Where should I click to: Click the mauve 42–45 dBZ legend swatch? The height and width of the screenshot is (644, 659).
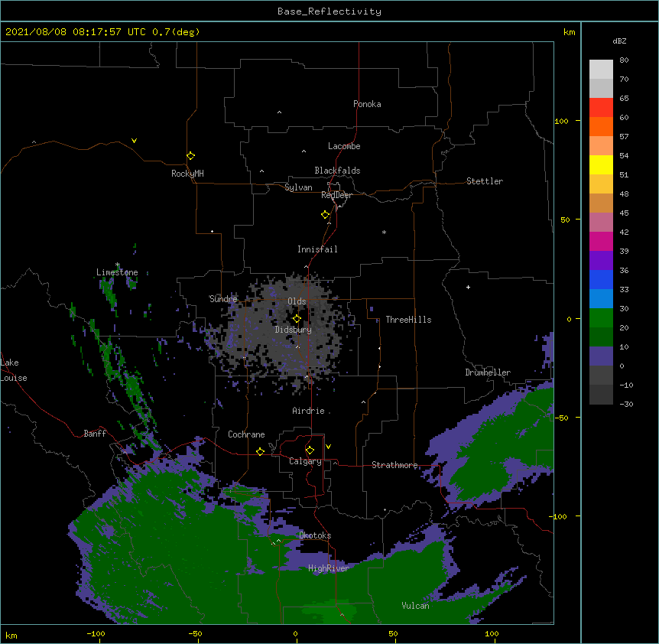tap(601, 222)
